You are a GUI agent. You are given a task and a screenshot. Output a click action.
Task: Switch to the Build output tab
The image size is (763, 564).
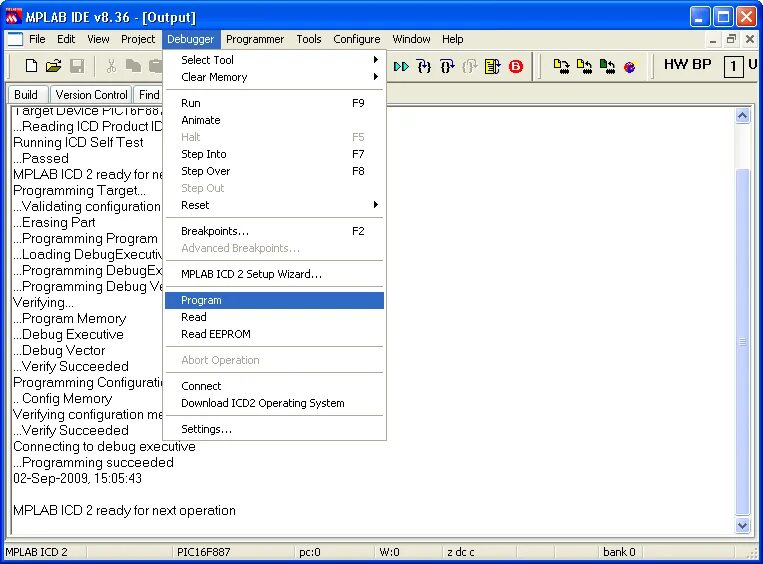27,94
